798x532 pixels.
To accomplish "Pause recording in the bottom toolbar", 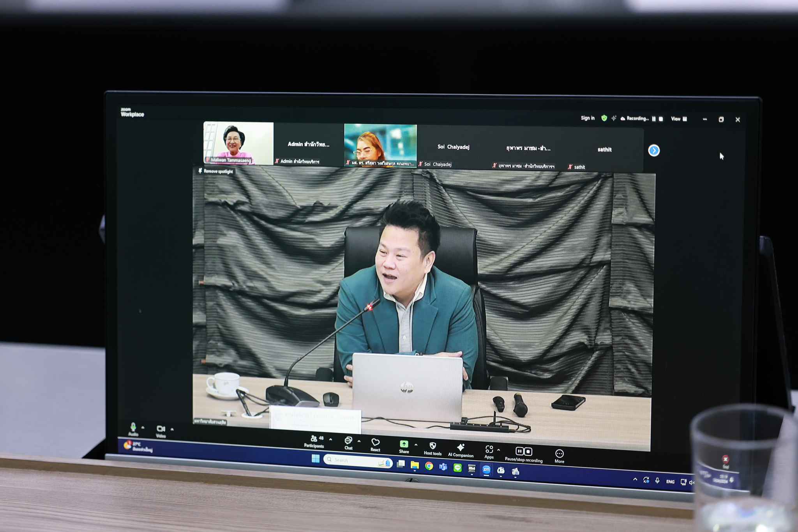I will tap(519, 451).
